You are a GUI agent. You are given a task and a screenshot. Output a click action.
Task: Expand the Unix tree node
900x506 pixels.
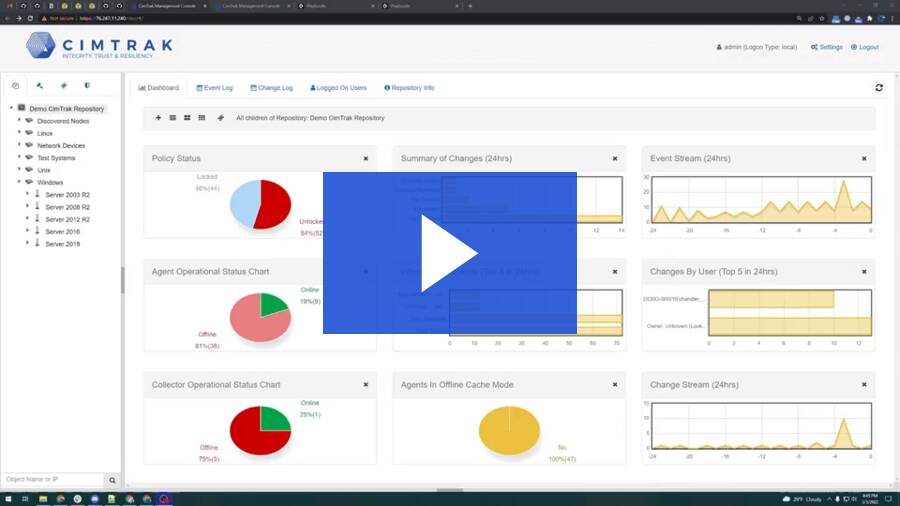tap(19, 170)
